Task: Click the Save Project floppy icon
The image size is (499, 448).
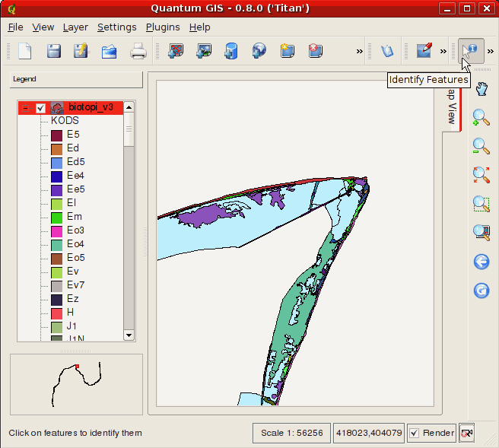Action: tap(54, 51)
